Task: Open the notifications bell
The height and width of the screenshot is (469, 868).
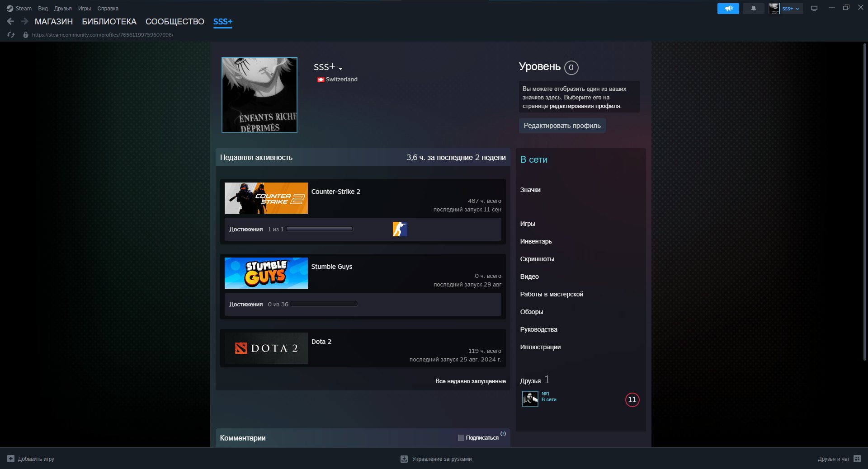Action: pos(753,9)
